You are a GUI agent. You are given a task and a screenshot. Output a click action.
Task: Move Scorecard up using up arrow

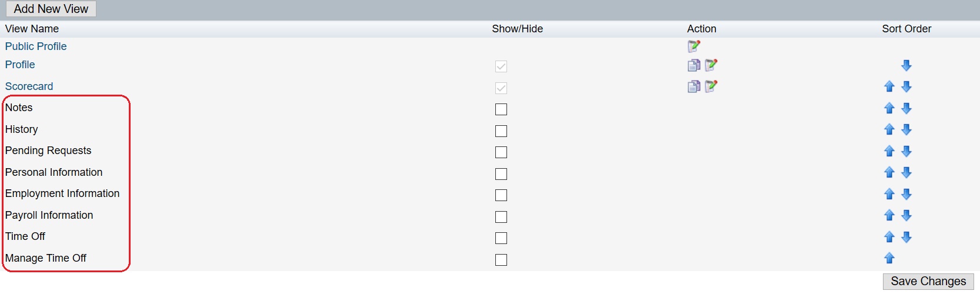pyautogui.click(x=889, y=86)
